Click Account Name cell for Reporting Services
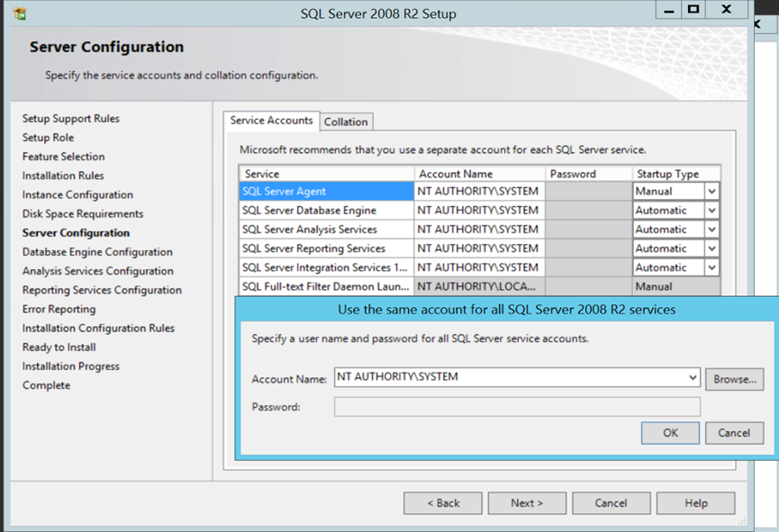This screenshot has width=779, height=532. point(479,248)
